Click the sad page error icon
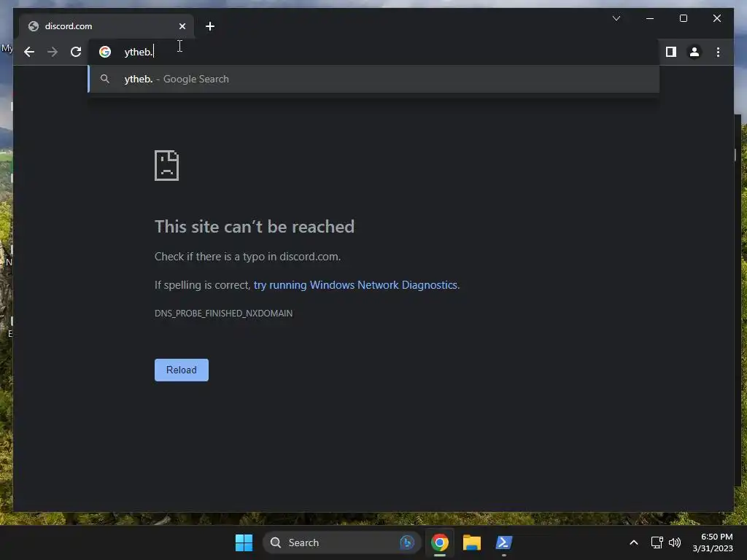This screenshot has width=747, height=560. (167, 166)
